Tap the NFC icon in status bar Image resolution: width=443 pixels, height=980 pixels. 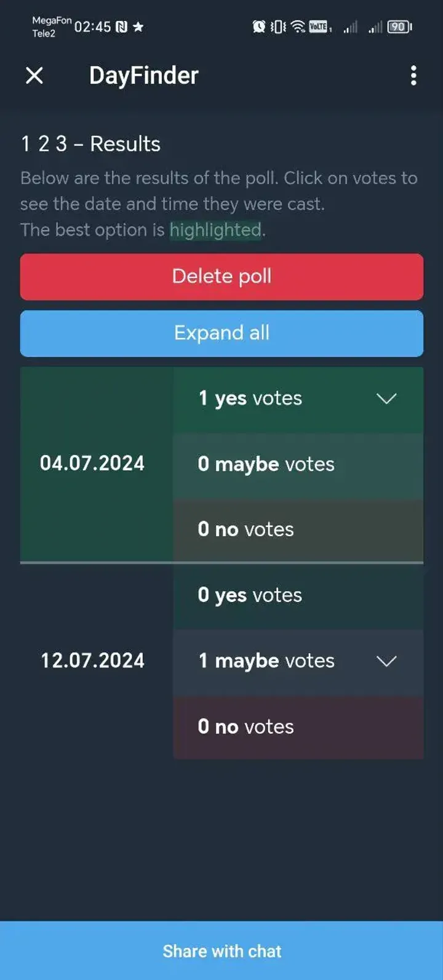pos(122,27)
